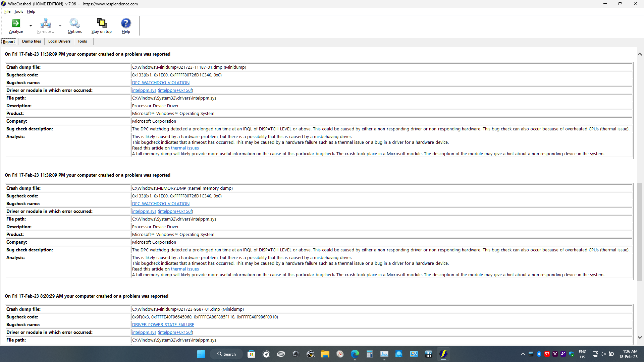This screenshot has height=362, width=644.
Task: Click the DRIVER_POWER_STATE_FAILURE link
Action: 163,325
